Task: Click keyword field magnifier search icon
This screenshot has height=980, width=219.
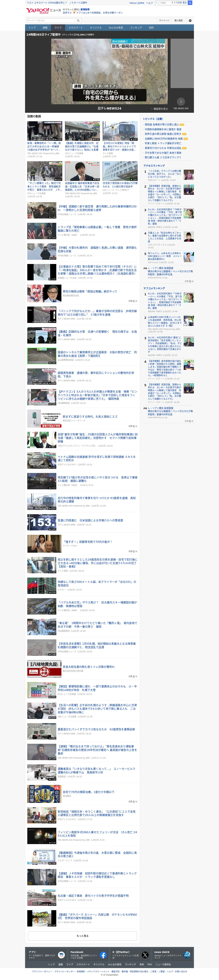Action: click(x=78, y=21)
